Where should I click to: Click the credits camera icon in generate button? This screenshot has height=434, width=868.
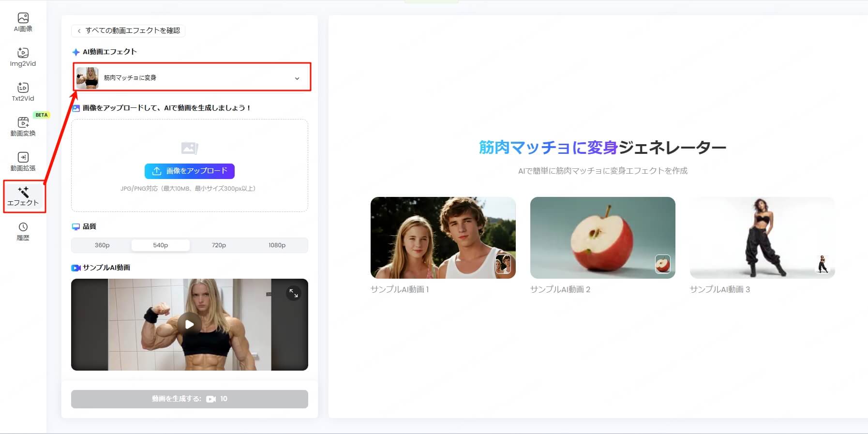point(211,399)
